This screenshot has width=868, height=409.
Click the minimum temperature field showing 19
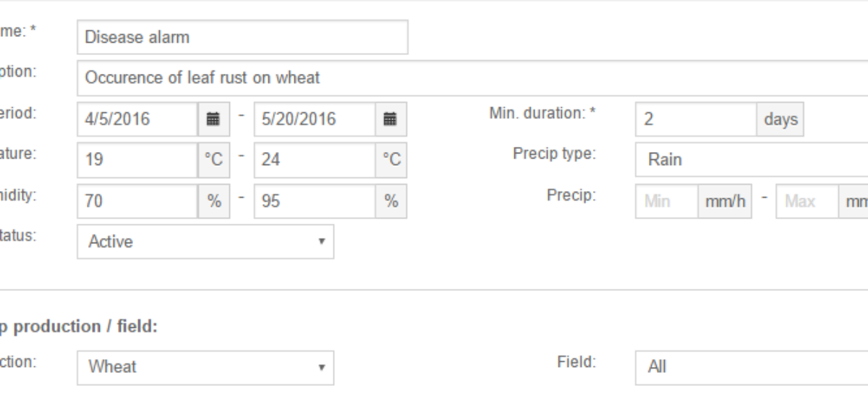click(137, 160)
